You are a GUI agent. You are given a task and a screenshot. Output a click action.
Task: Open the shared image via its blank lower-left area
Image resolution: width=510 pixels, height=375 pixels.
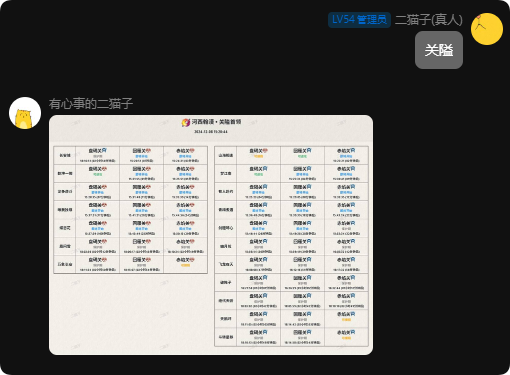(130, 313)
